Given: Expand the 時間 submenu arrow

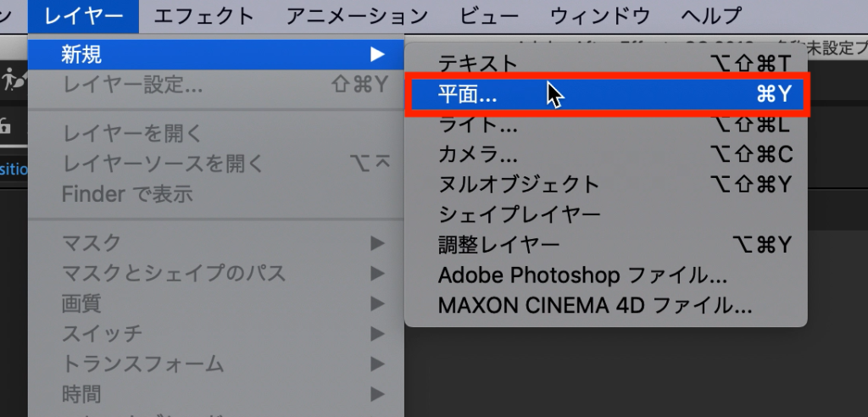Looking at the screenshot, I should point(377,394).
